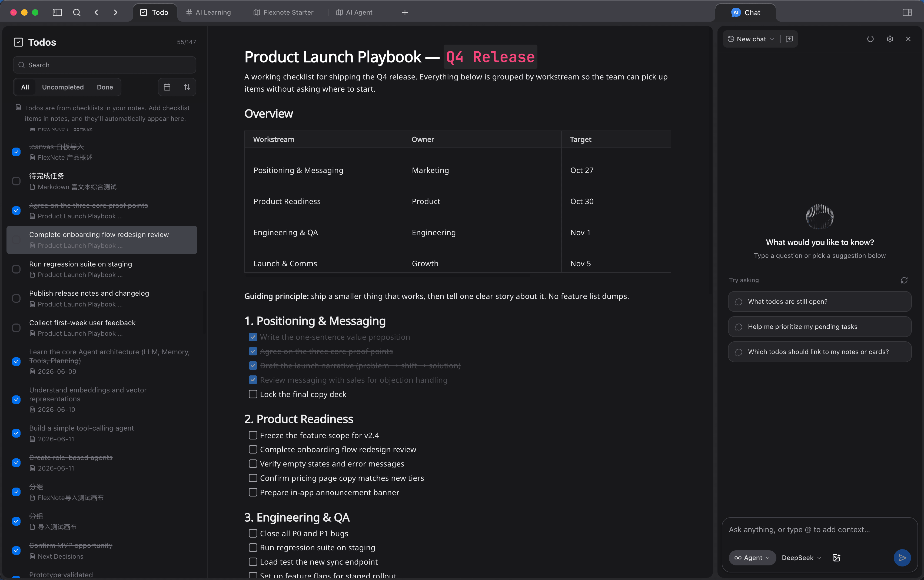Send the chat message

(x=902, y=558)
